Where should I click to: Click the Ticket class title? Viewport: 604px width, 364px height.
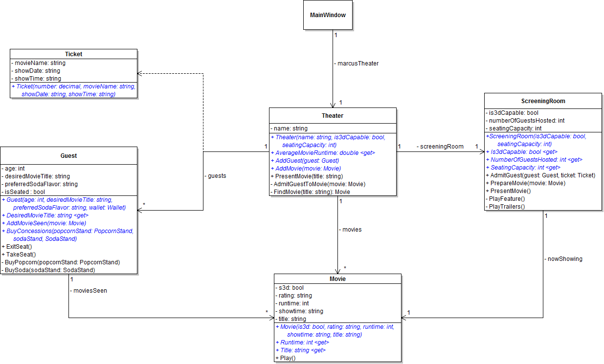point(73,54)
